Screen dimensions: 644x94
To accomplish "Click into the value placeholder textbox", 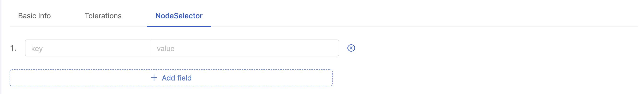I will [x=245, y=48].
